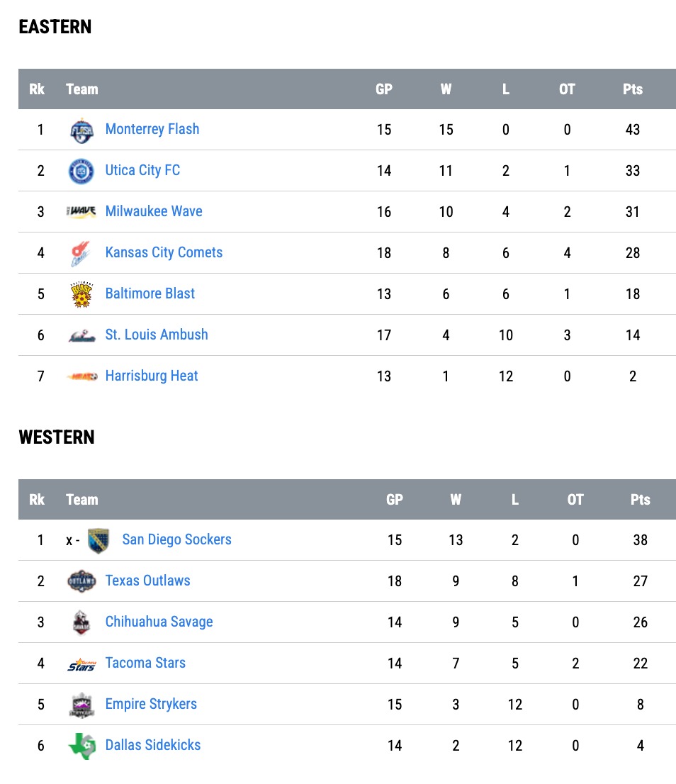Click the Monterrey Flash team logo
This screenshot has height=784, width=676.
click(x=81, y=130)
